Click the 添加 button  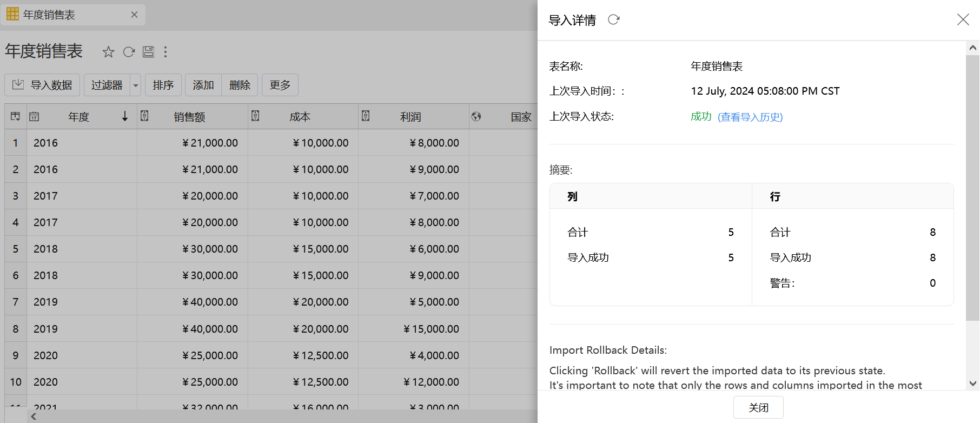[x=203, y=85]
